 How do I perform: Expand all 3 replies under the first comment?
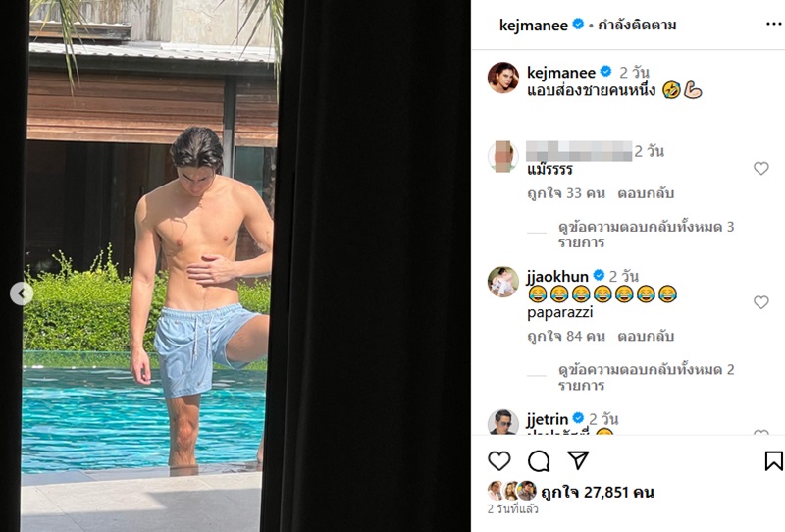(647, 235)
